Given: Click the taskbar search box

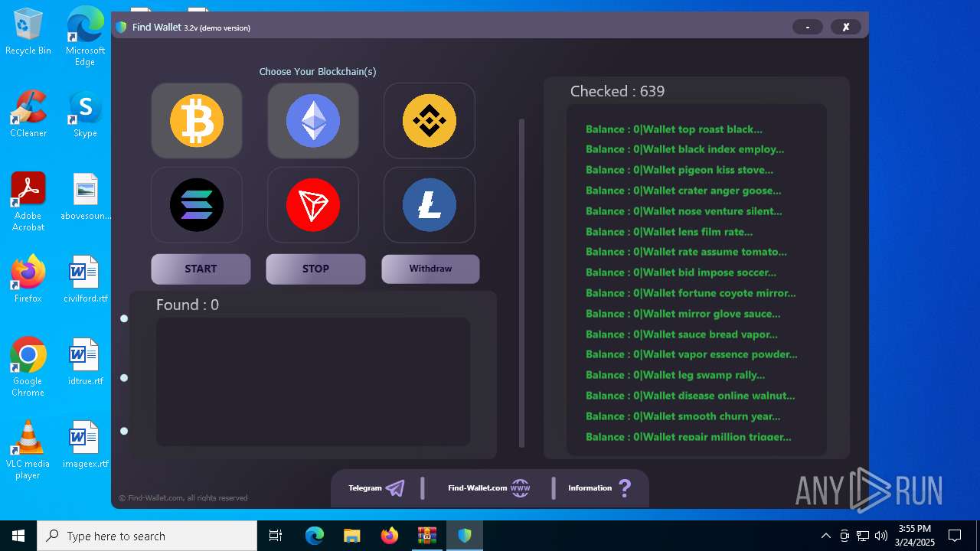Looking at the screenshot, I should point(147,536).
